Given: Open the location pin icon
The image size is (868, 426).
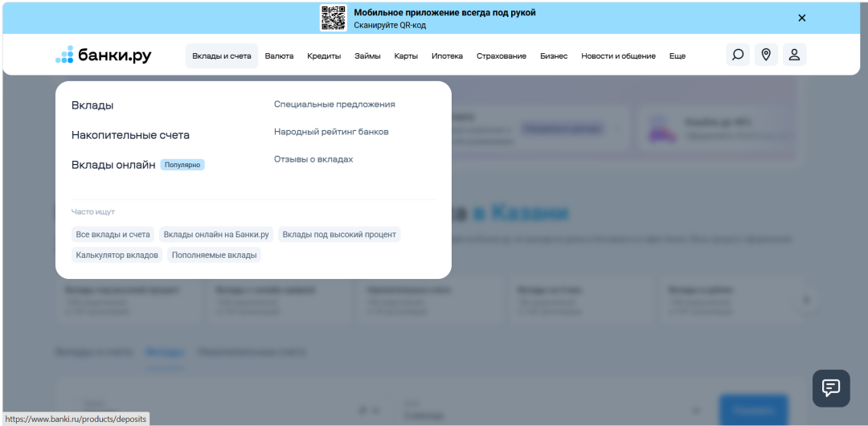Looking at the screenshot, I should click(x=766, y=55).
